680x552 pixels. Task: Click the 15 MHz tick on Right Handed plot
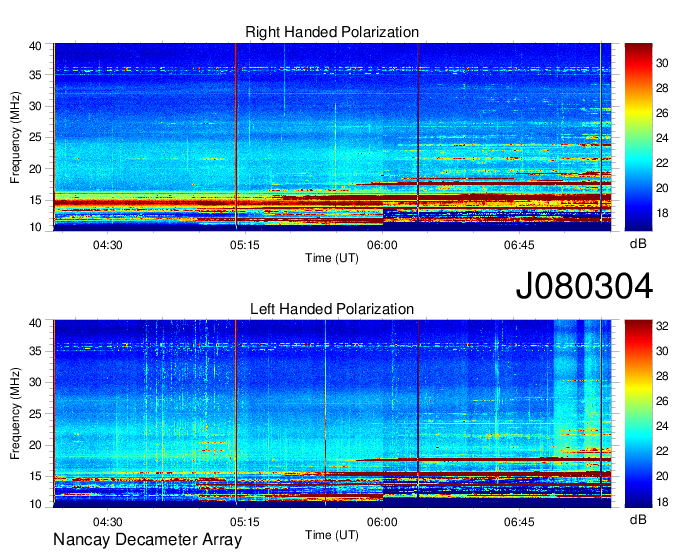click(x=36, y=200)
